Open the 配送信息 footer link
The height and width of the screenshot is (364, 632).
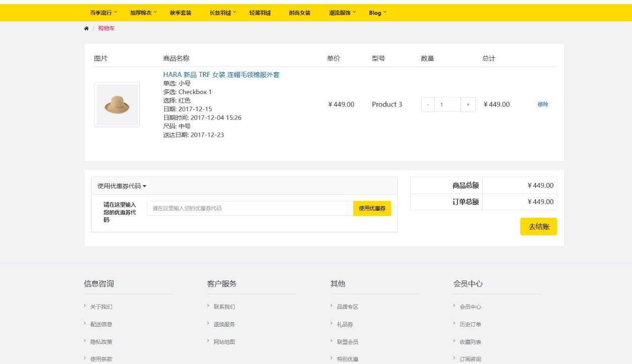click(101, 324)
